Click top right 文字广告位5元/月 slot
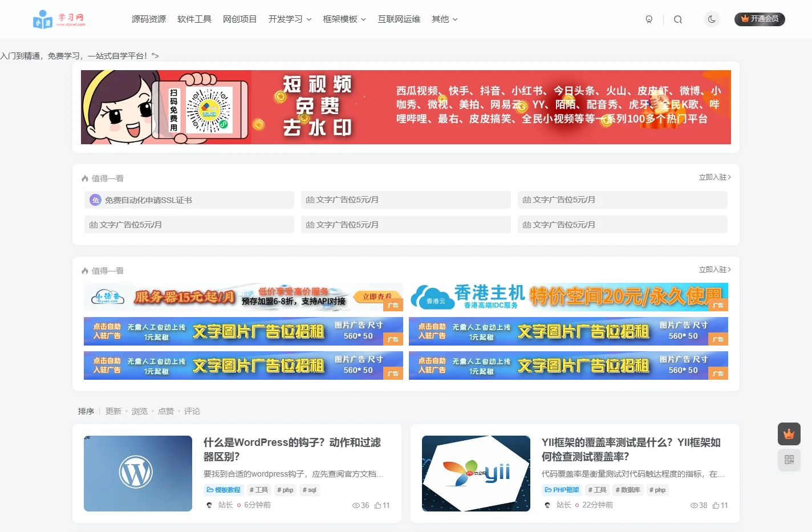Image resolution: width=812 pixels, height=532 pixels. click(623, 200)
